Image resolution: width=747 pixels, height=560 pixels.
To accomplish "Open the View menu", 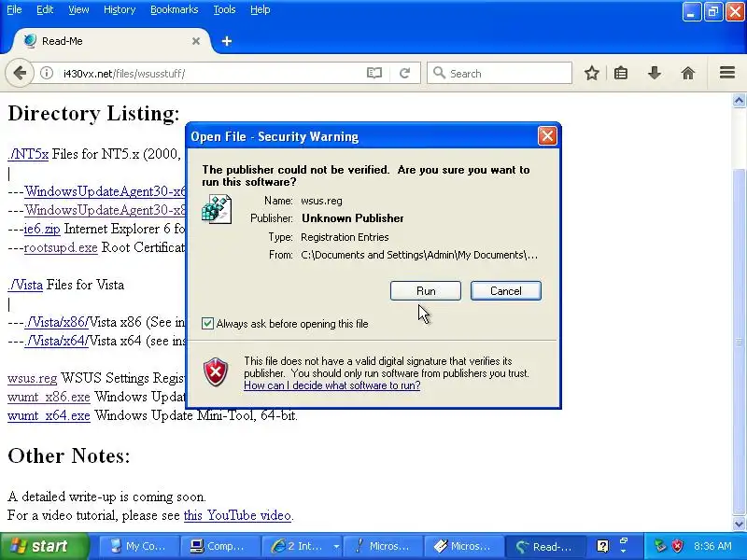I will 78,9.
